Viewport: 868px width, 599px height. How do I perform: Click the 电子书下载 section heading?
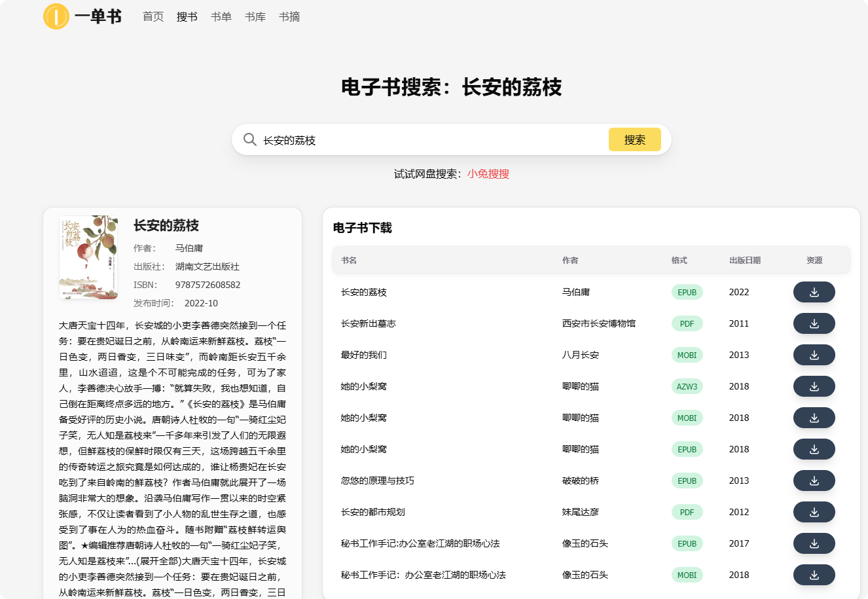[x=363, y=228]
